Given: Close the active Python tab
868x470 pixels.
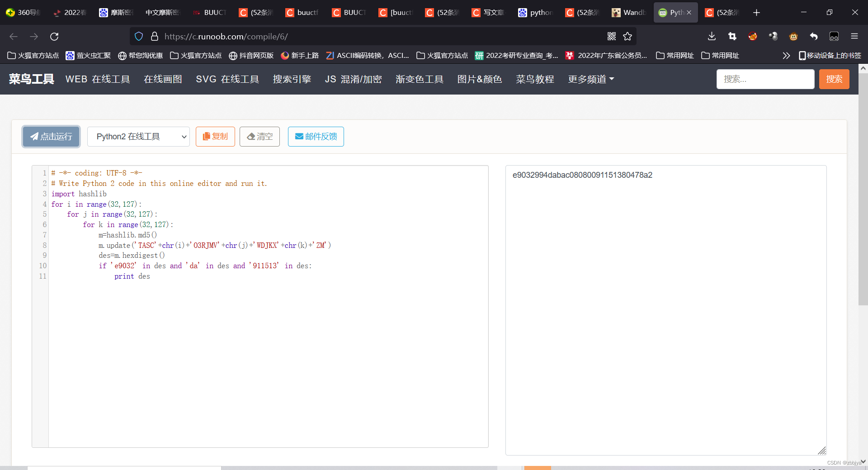Looking at the screenshot, I should 689,13.
